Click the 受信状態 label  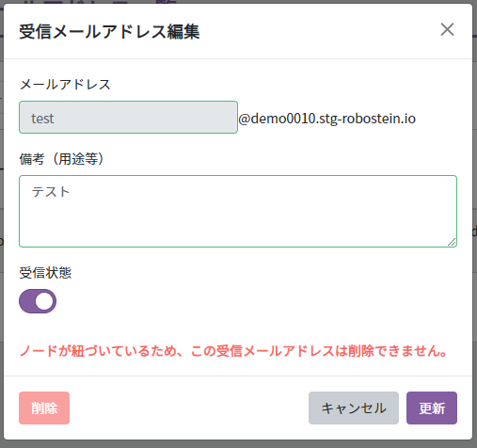(x=45, y=273)
